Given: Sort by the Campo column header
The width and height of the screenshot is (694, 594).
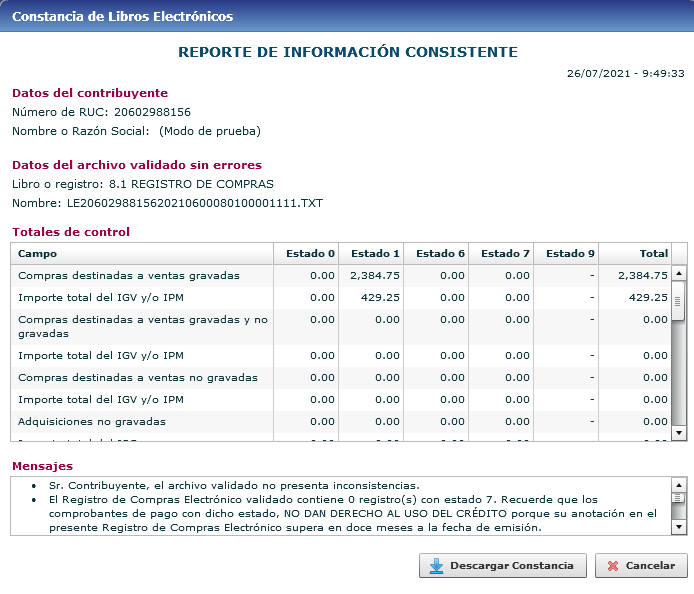Looking at the screenshot, I should click(141, 254).
